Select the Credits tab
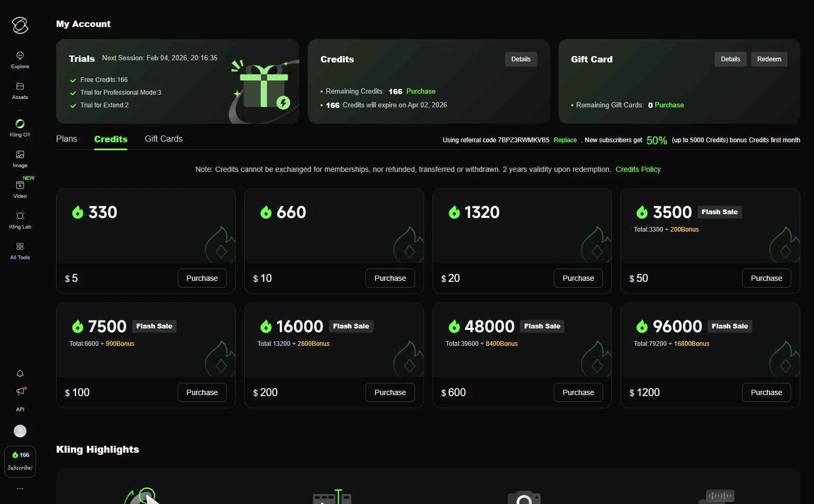This screenshot has height=504, width=814. [x=111, y=139]
